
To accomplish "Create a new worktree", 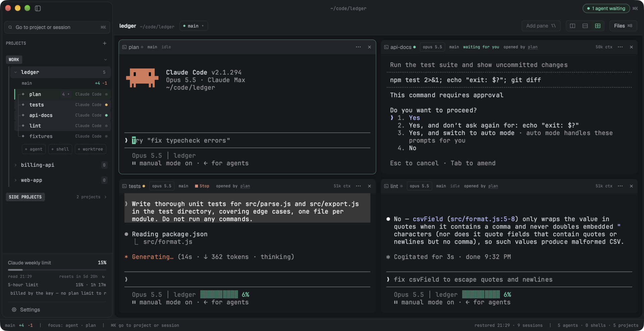I will [x=91, y=149].
